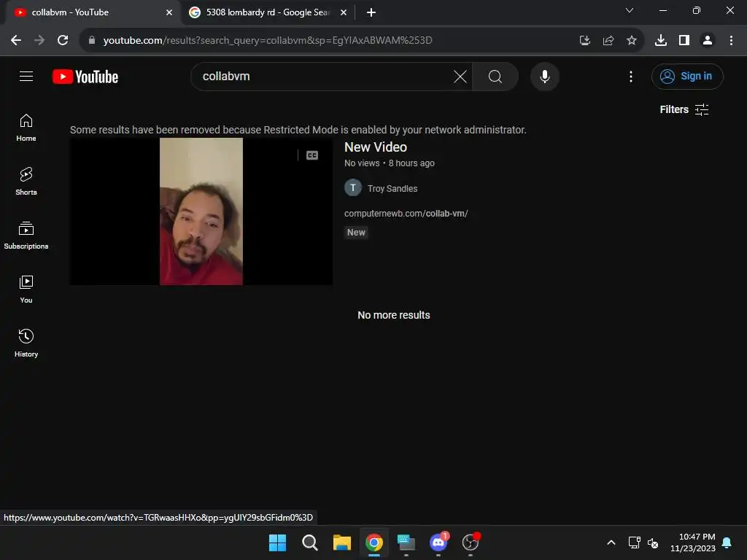Focus the Chrome address bar URL
The height and width of the screenshot is (560, 747).
click(x=267, y=40)
